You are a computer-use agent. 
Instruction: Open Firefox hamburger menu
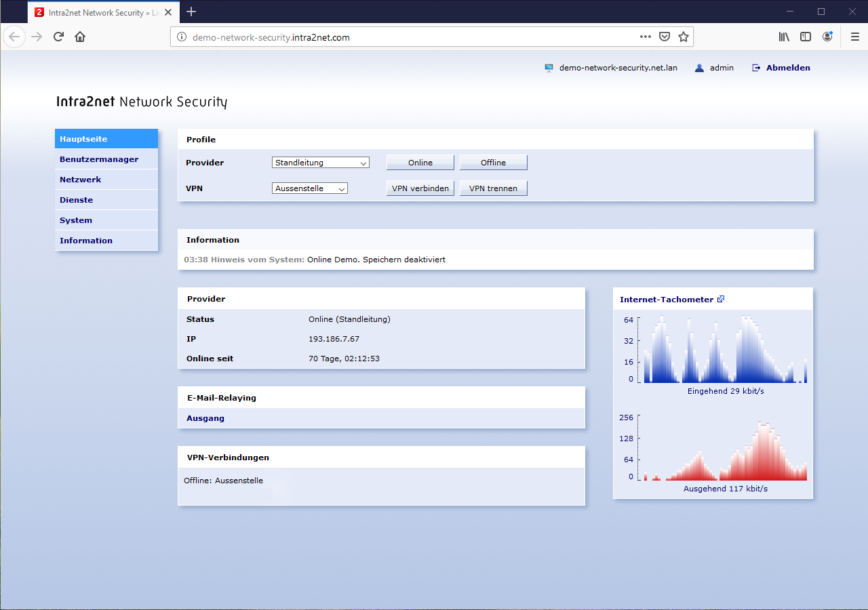(x=854, y=37)
